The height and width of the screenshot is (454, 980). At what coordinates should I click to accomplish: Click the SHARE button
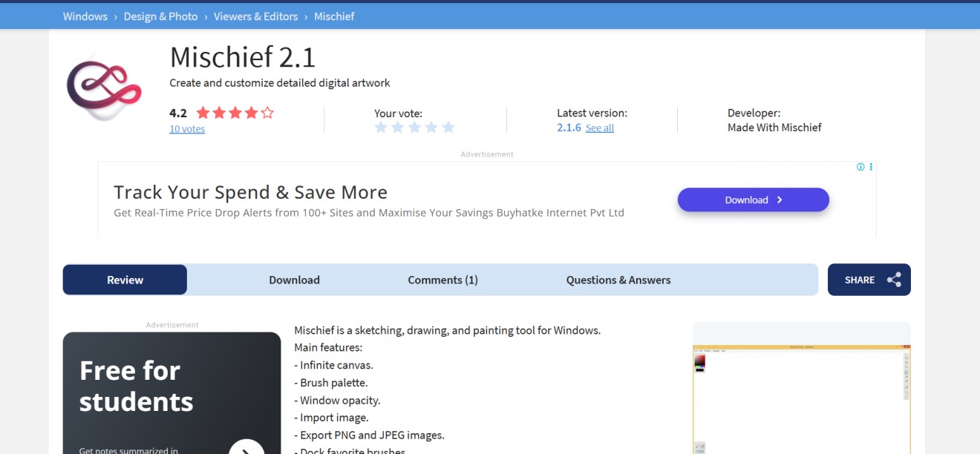coord(869,280)
